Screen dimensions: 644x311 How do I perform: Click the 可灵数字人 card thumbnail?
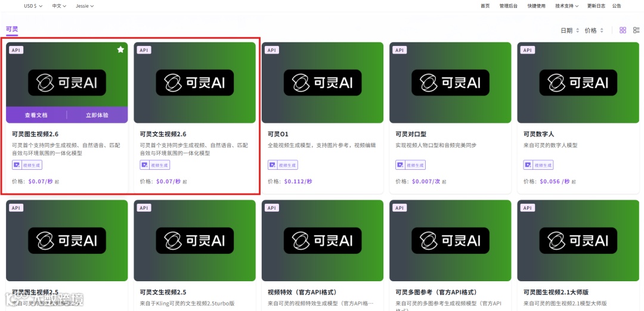pos(578,82)
